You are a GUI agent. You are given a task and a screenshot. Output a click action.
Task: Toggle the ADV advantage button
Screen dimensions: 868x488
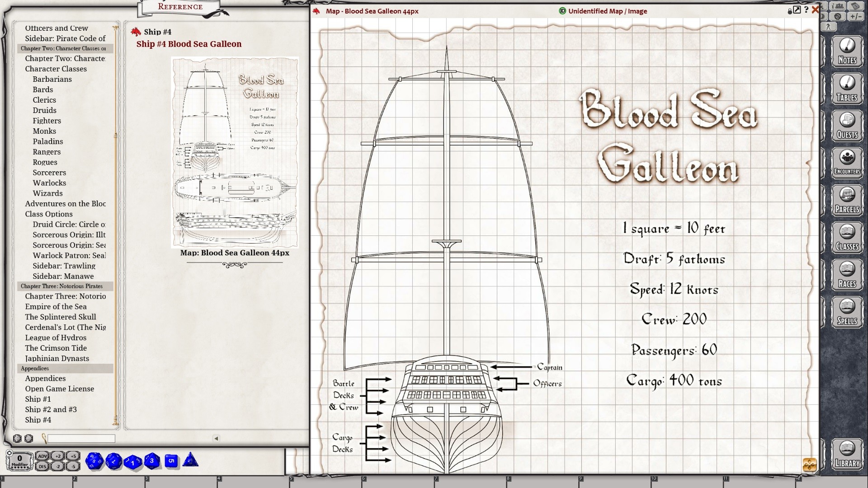click(42, 456)
